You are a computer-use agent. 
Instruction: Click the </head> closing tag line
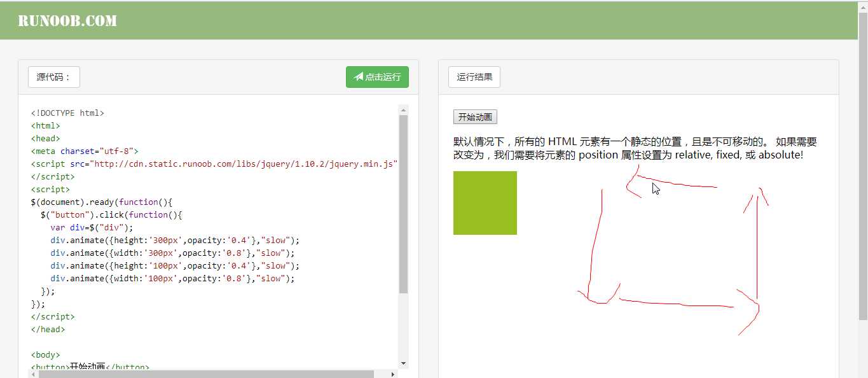click(48, 330)
